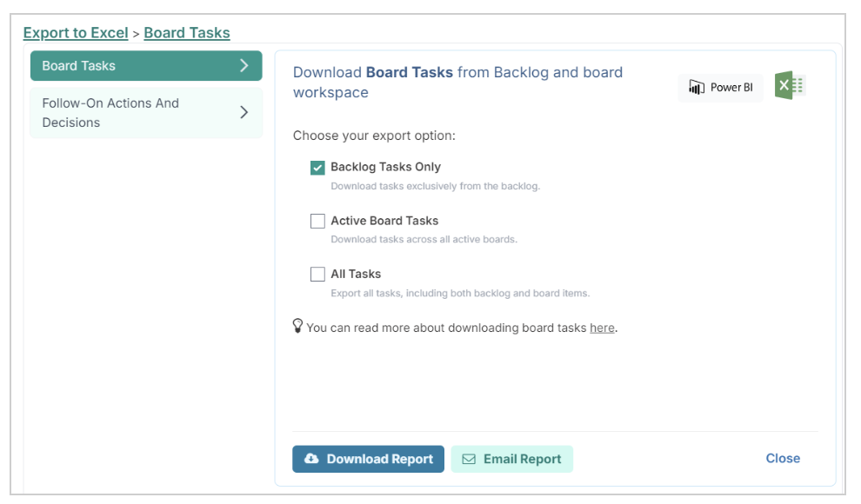This screenshot has height=504, width=861.
Task: Click the lightbulb tip icon
Action: click(x=297, y=326)
